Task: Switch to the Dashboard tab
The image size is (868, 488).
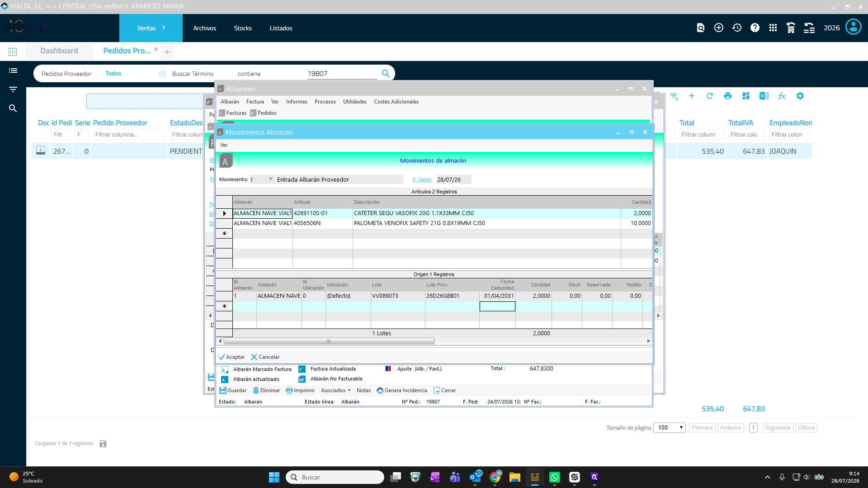Action: [59, 51]
